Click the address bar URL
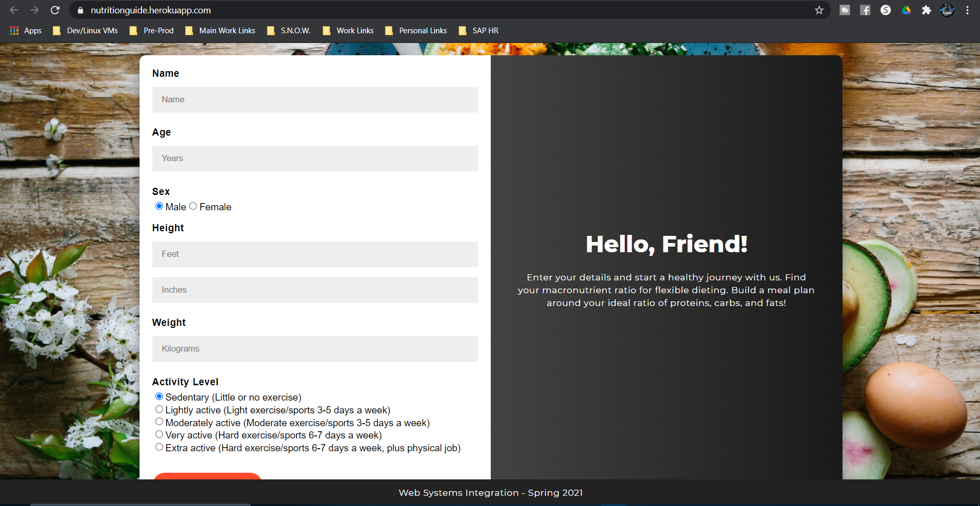The width and height of the screenshot is (980, 506). point(151,10)
